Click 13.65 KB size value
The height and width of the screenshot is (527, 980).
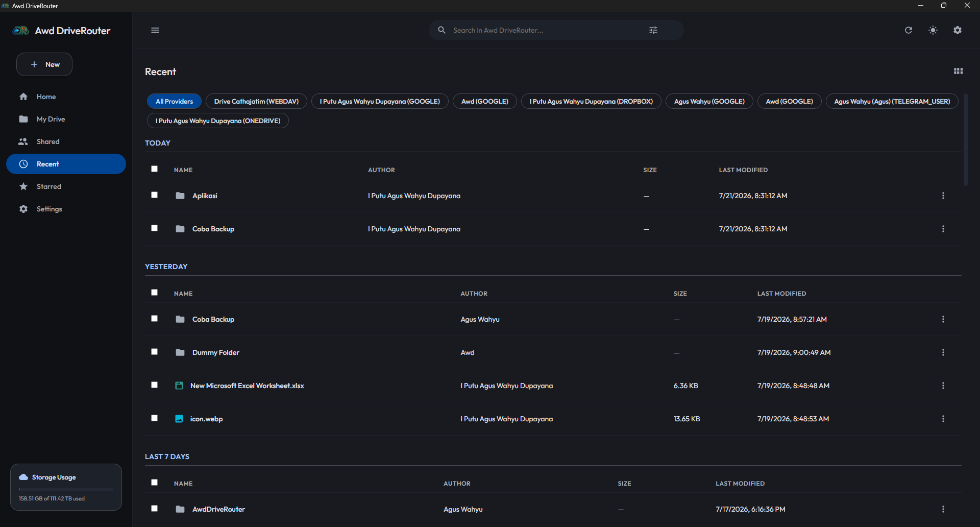(x=687, y=419)
